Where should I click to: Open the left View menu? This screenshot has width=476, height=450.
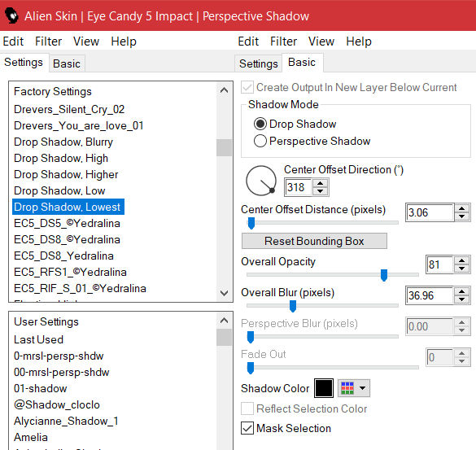(86, 42)
